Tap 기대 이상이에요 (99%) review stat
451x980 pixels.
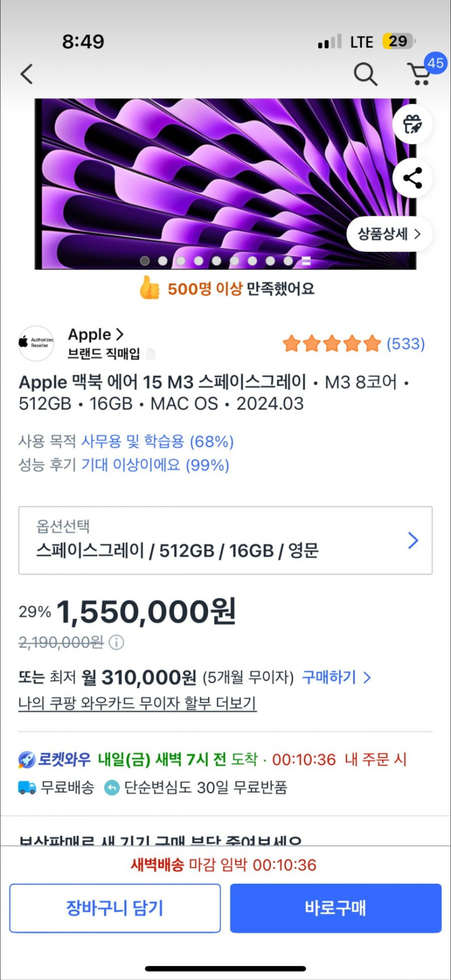(x=155, y=465)
